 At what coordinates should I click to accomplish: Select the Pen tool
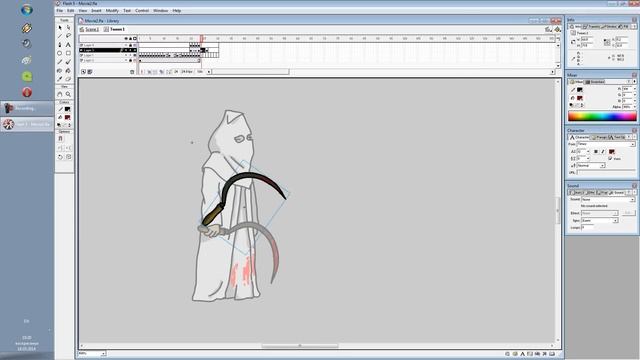coord(60,44)
